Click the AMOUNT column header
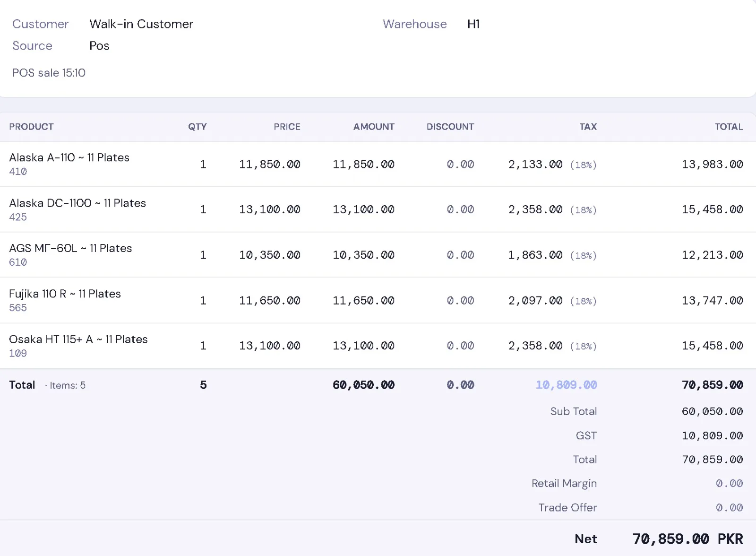 coord(374,127)
